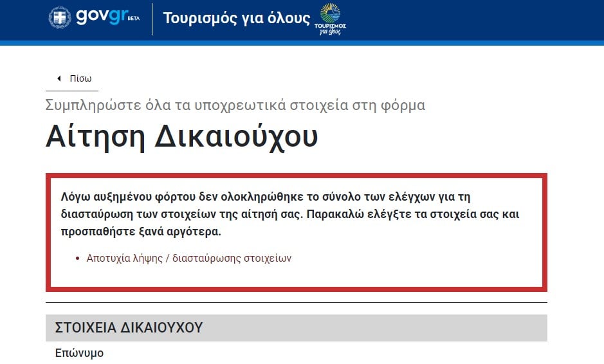Click the Tourism for All sun logo
Image resolution: width=604 pixels, height=364 pixels.
pyautogui.click(x=330, y=12)
